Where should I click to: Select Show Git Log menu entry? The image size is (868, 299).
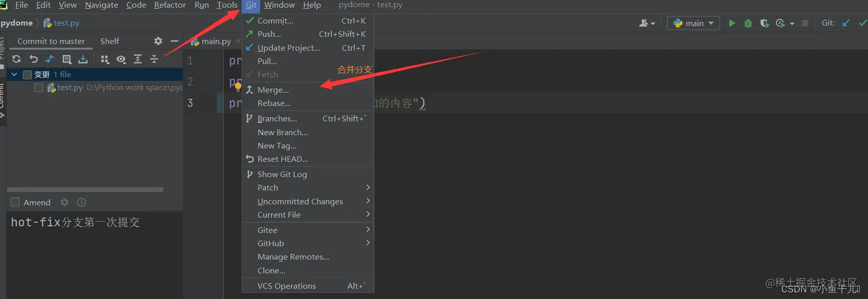[308, 174]
